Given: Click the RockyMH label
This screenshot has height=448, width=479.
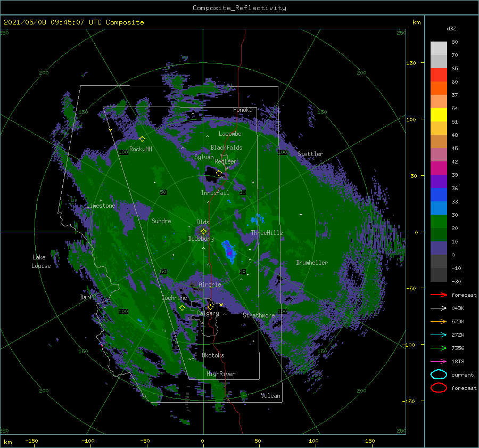Looking at the screenshot, I should tap(141, 149).
